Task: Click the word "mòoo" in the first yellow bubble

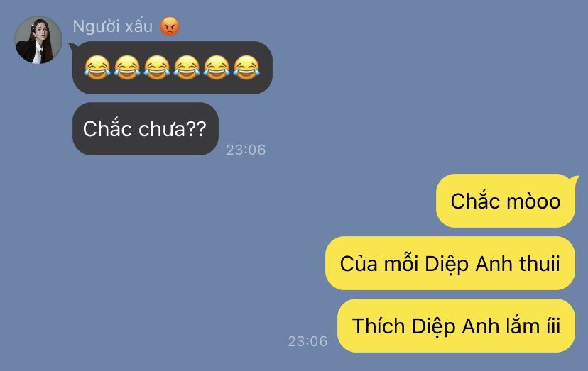Action: click(533, 201)
